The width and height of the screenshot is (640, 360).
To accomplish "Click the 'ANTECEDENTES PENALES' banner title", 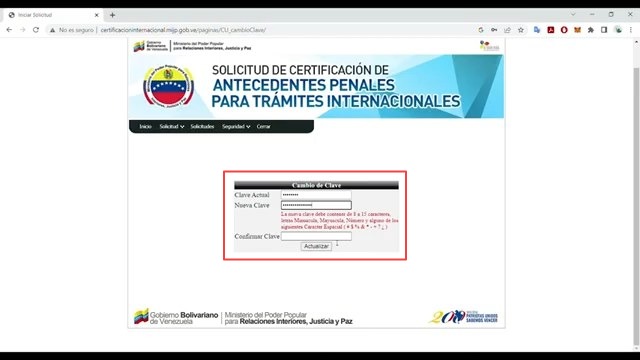I will click(304, 85).
